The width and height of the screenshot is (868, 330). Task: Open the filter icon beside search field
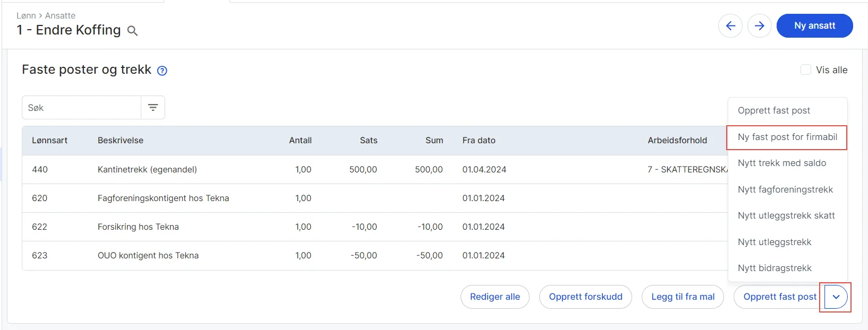tap(153, 108)
